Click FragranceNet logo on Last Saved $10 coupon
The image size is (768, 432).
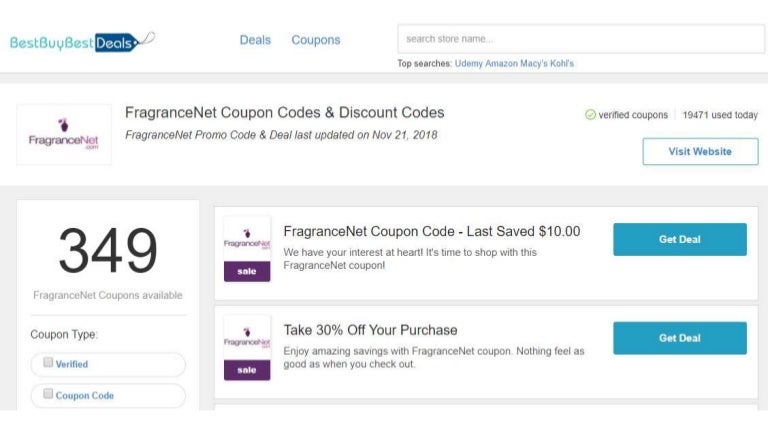pyautogui.click(x=247, y=239)
